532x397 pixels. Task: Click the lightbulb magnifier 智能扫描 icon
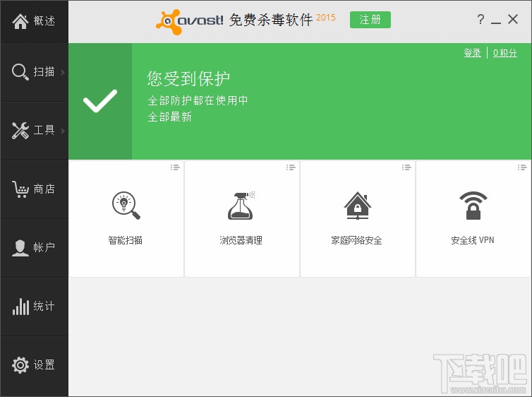coord(126,206)
